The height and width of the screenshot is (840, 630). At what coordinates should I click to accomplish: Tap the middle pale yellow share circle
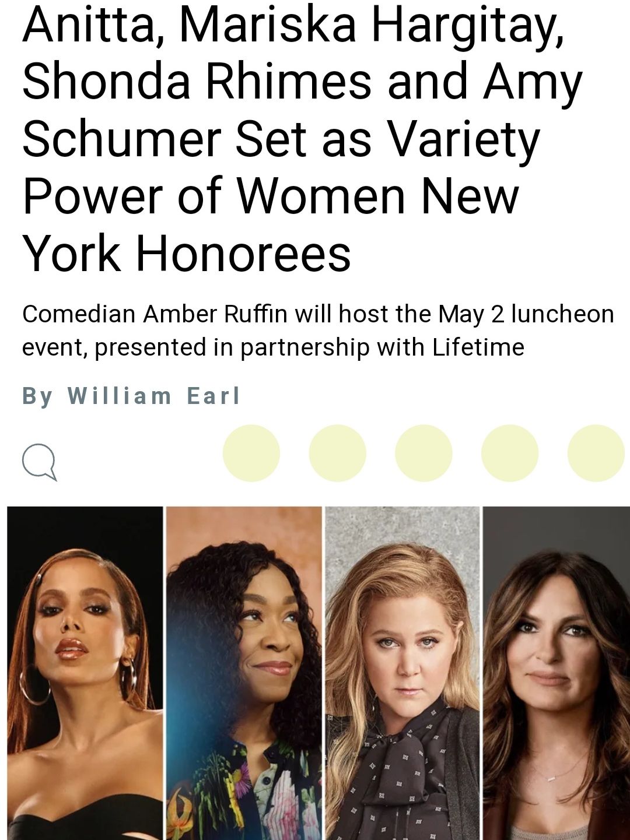coord(423,453)
